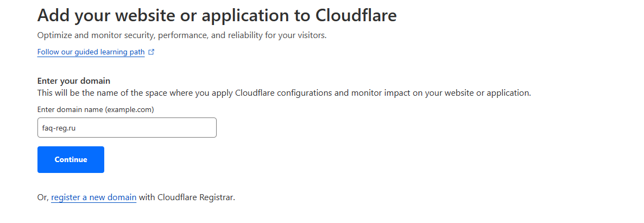Click the "Or," text before the register link
The width and height of the screenshot is (644, 223).
(x=43, y=197)
